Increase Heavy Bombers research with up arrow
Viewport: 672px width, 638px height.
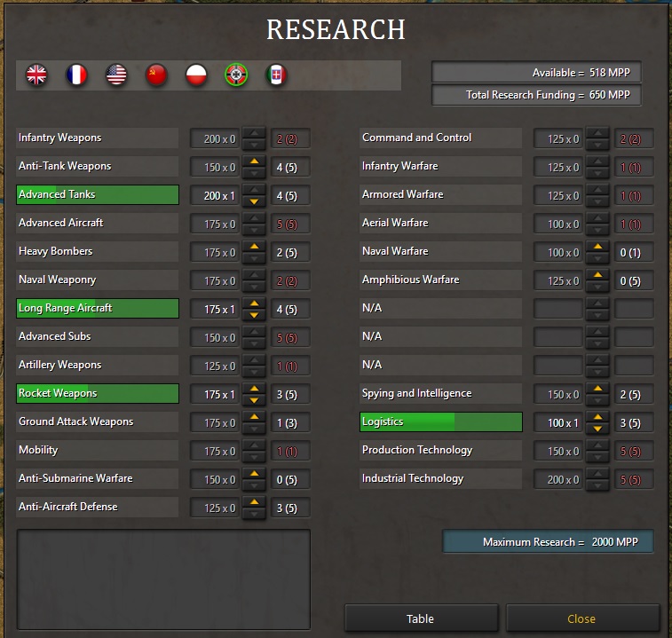click(254, 247)
